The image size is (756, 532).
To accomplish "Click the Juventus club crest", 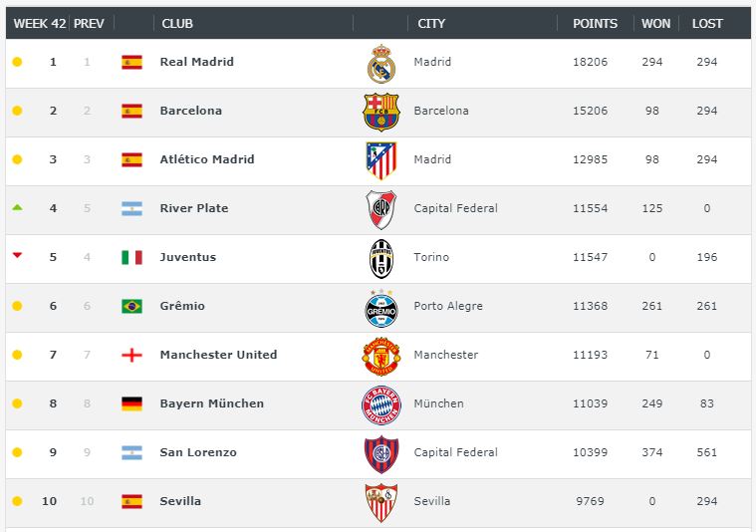I will tap(381, 258).
